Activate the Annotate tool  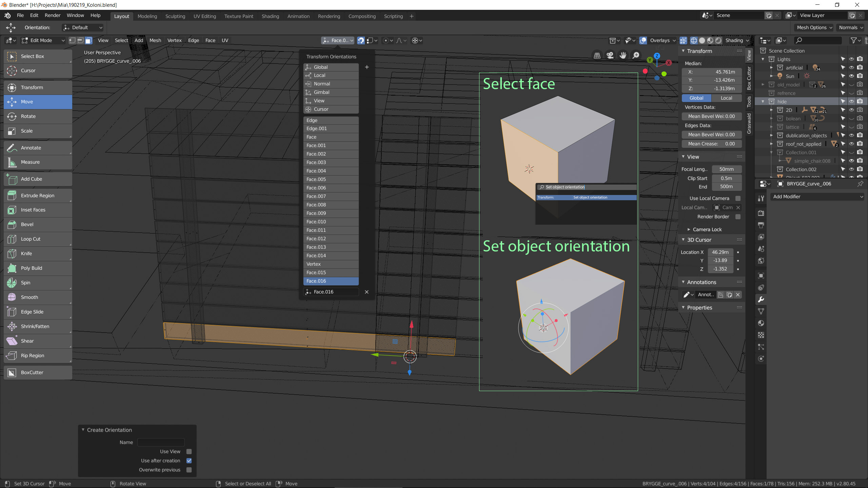[38, 148]
